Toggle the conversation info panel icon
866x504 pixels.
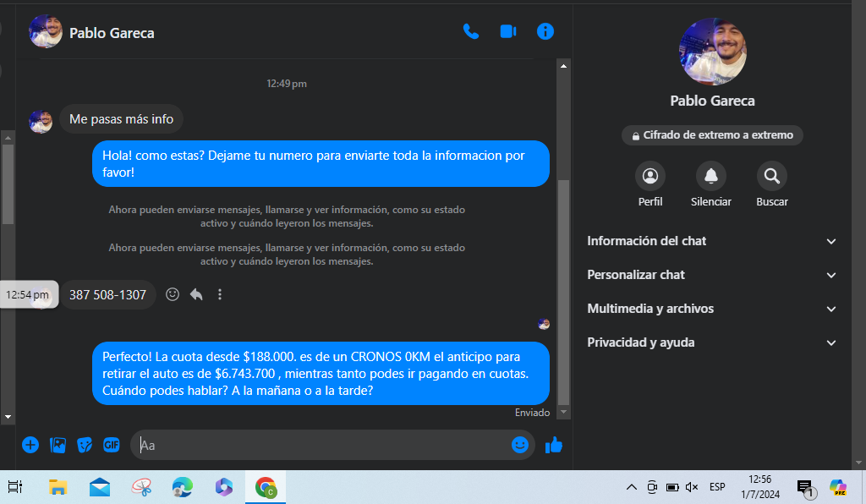point(545,32)
